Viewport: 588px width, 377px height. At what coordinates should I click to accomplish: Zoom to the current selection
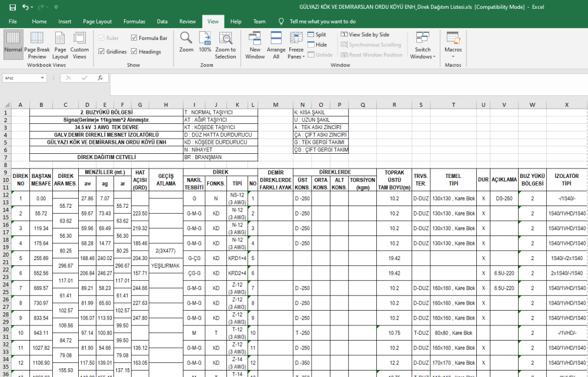(225, 45)
